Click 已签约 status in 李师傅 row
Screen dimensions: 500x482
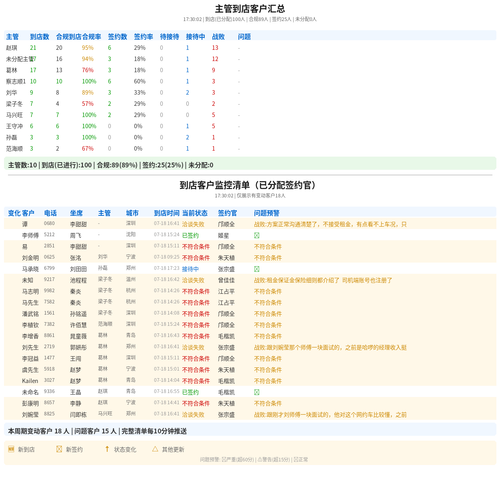coord(190,235)
